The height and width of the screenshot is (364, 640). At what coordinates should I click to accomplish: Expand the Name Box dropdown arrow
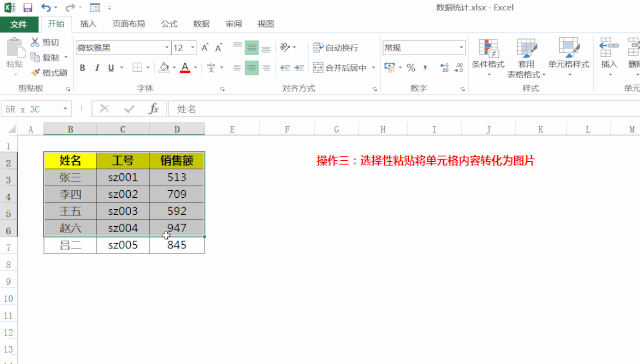pos(65,109)
